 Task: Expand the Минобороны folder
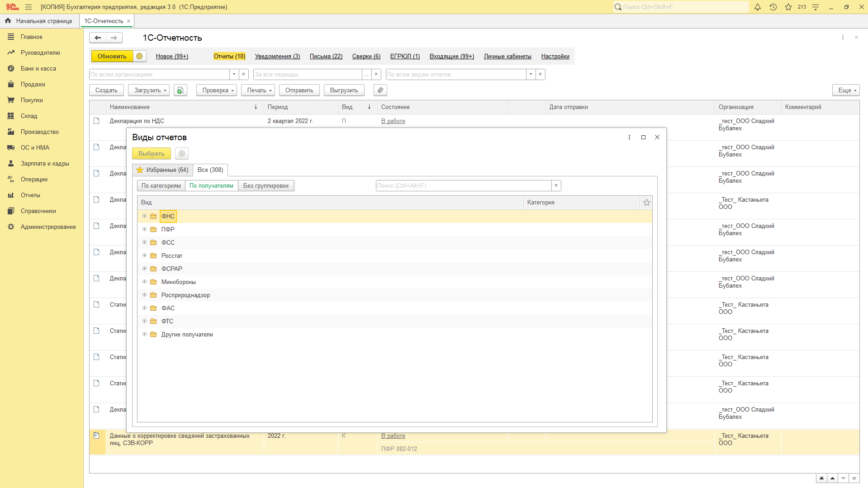click(145, 282)
